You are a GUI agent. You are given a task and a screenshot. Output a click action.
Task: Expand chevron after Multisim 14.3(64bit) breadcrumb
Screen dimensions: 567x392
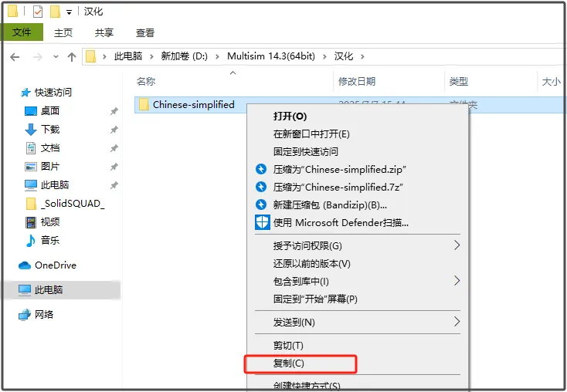click(x=324, y=56)
